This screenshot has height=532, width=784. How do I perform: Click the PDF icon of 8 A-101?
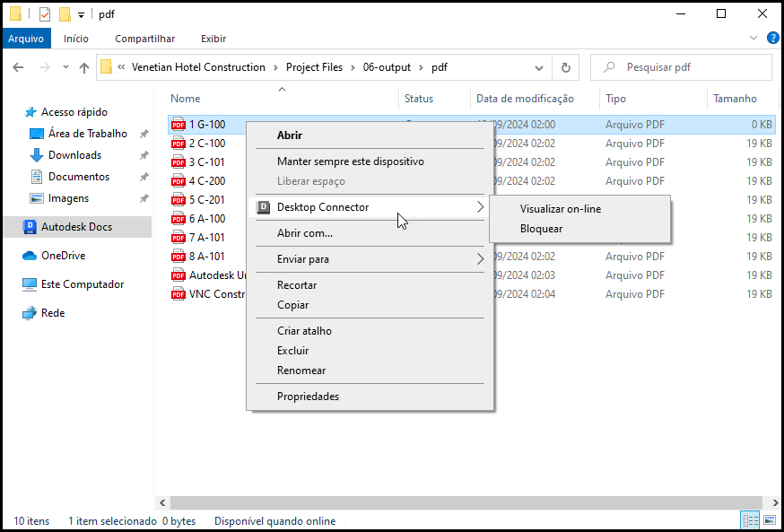point(178,257)
